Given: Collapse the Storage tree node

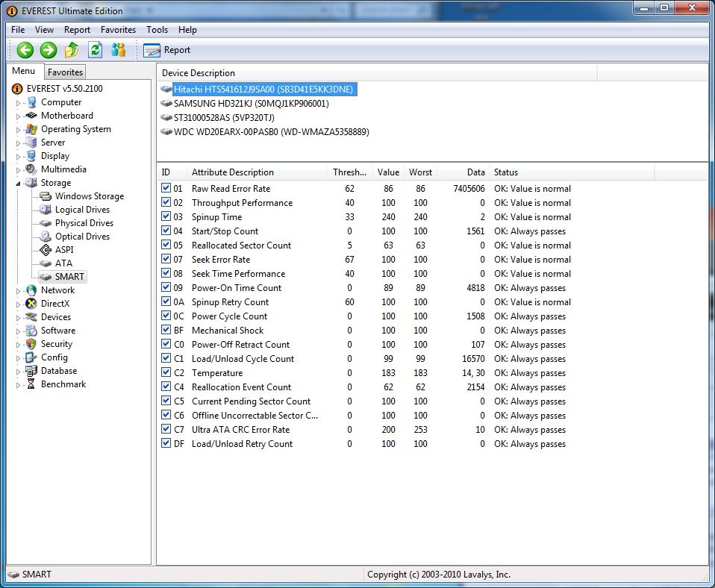Looking at the screenshot, I should (x=18, y=184).
